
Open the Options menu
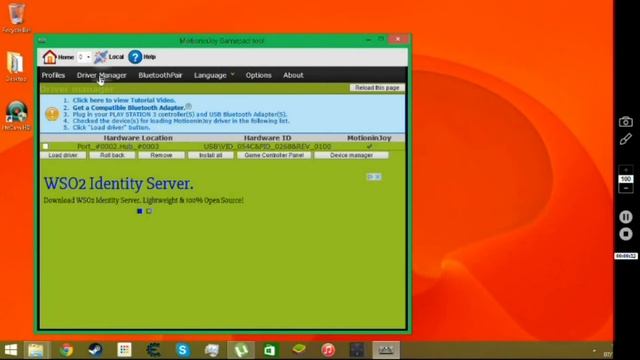point(258,75)
